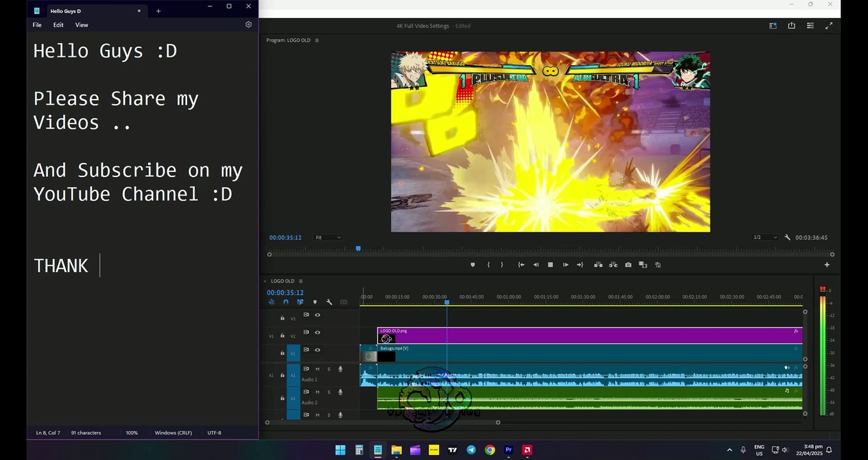Toggle V3 track output eye
The width and height of the screenshot is (868, 460).
[317, 315]
